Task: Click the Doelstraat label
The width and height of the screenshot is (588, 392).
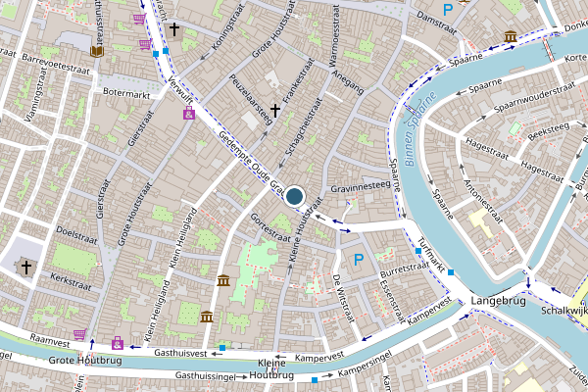Action: tap(76, 235)
